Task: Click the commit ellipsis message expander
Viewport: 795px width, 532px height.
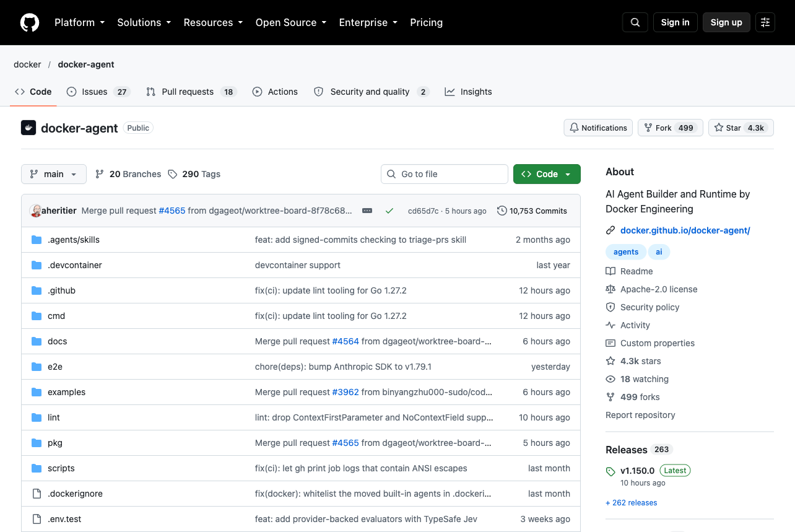Action: pyautogui.click(x=367, y=211)
